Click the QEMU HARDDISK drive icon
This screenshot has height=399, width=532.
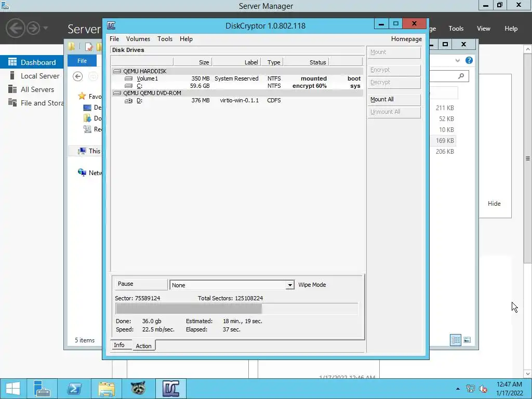point(117,71)
